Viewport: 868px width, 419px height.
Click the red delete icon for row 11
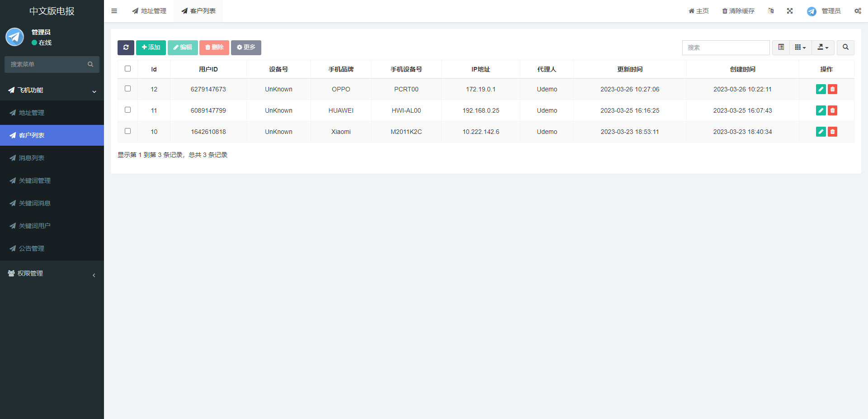click(832, 110)
